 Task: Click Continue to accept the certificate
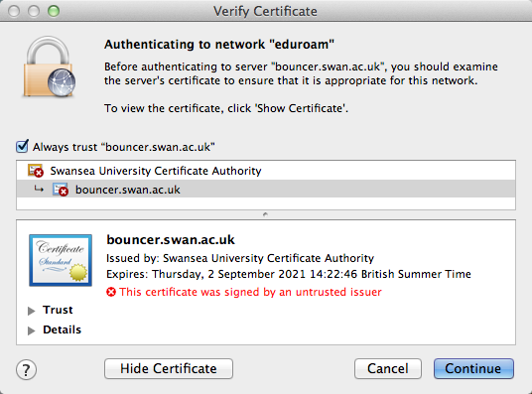tap(473, 368)
